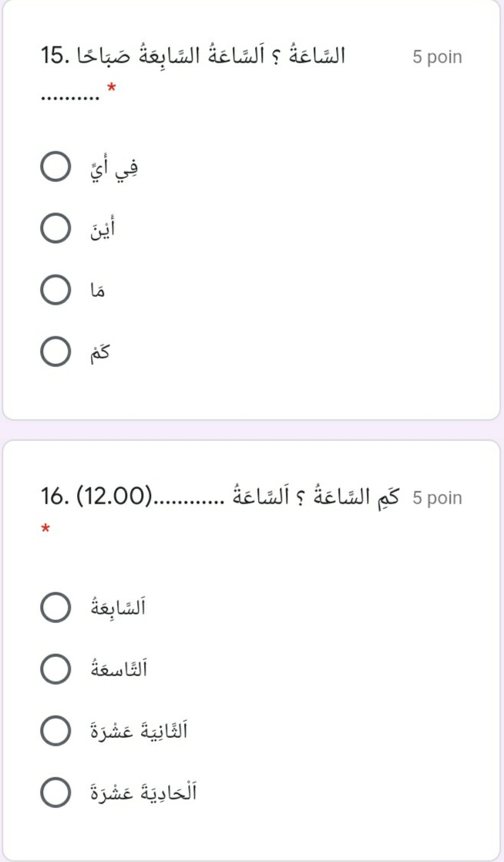Click the 5 poin label of question 16
504x862 pixels.
pyautogui.click(x=437, y=498)
